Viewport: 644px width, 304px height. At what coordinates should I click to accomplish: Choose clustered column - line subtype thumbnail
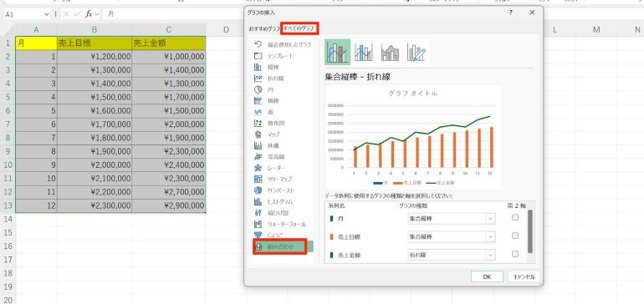[x=338, y=52]
